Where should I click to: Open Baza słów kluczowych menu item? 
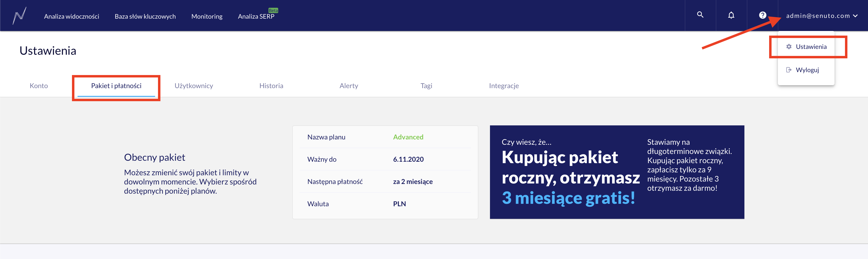pyautogui.click(x=145, y=16)
